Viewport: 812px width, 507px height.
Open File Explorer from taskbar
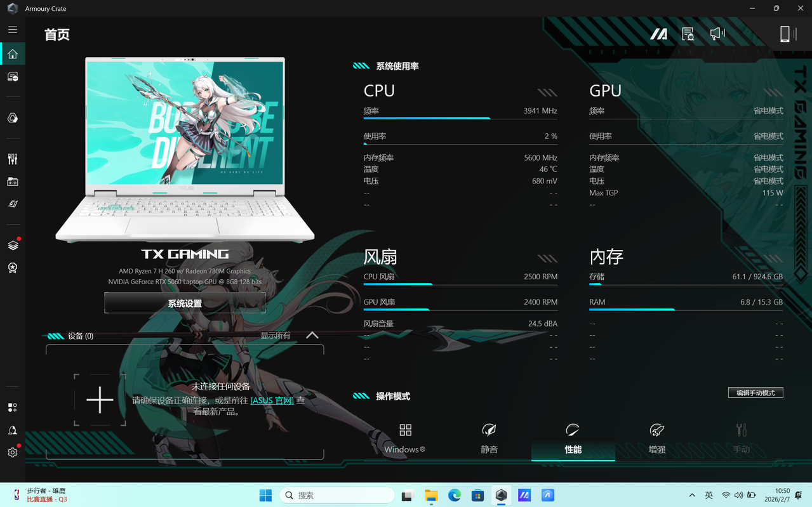(431, 495)
